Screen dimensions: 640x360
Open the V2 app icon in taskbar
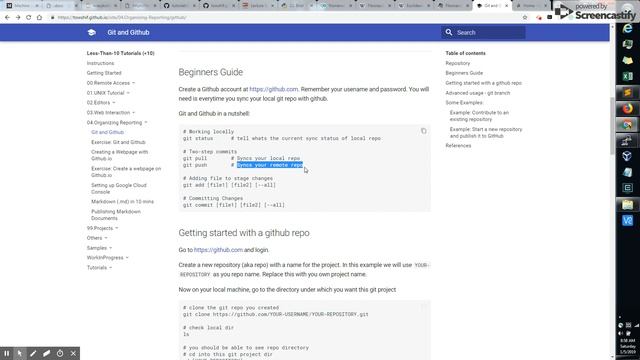tap(627, 220)
